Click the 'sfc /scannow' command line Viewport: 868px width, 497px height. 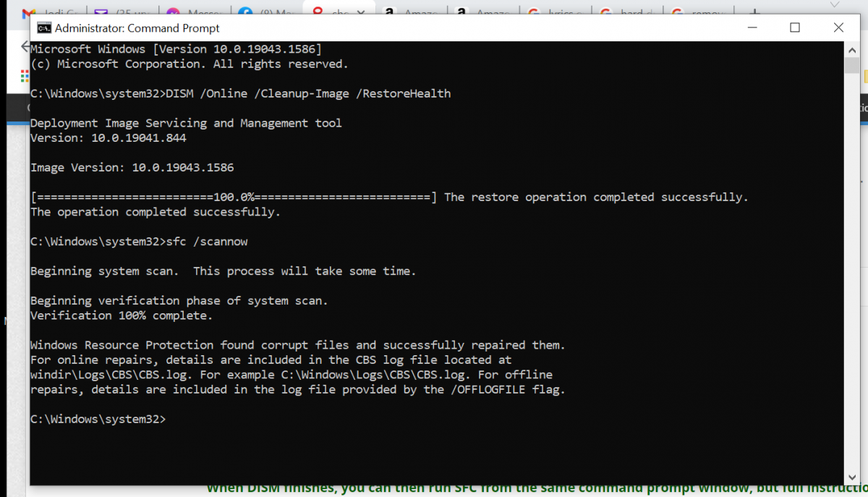point(139,242)
